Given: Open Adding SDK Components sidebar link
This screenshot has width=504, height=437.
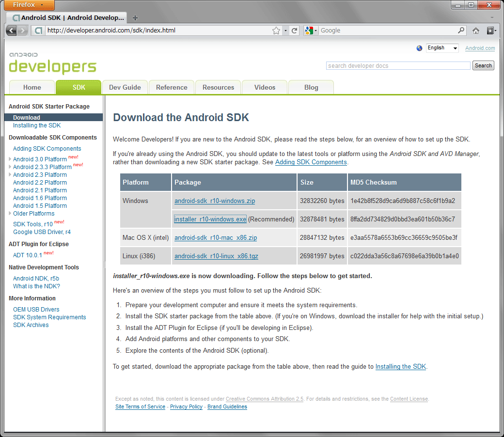Looking at the screenshot, I should pos(47,148).
